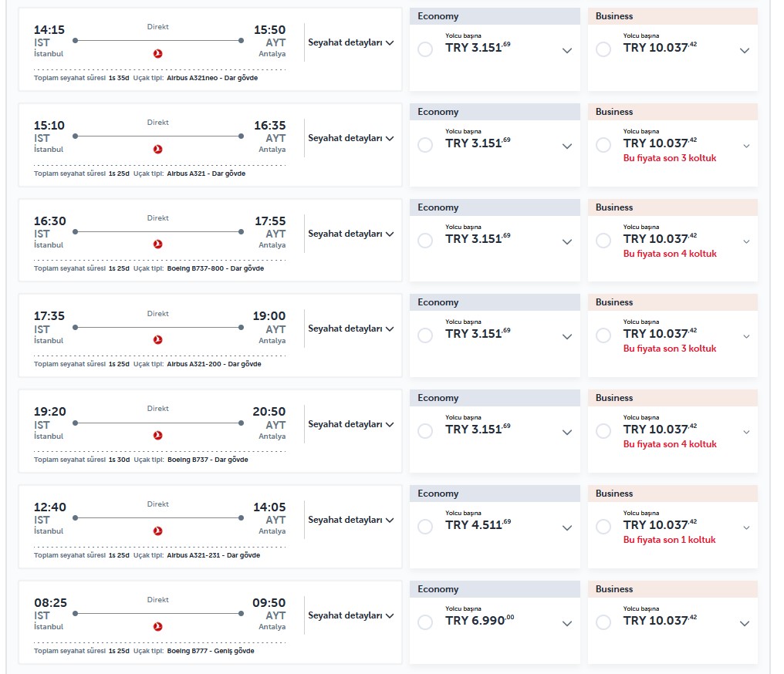Click Turkish Airlines logo on 14:15 flight
This screenshot has height=674, width=784.
[158, 54]
